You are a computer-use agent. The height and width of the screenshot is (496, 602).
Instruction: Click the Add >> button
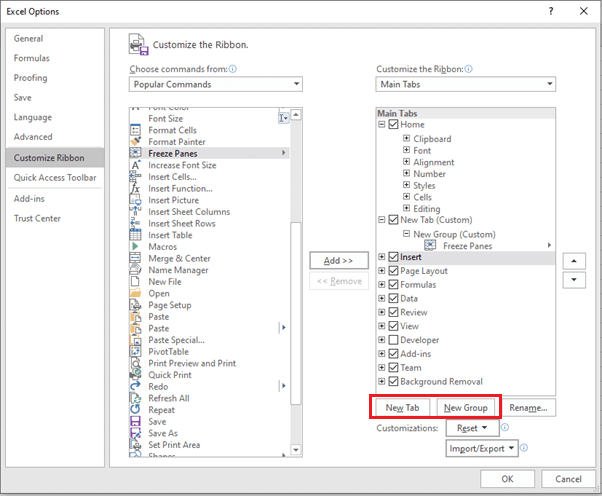pyautogui.click(x=339, y=260)
